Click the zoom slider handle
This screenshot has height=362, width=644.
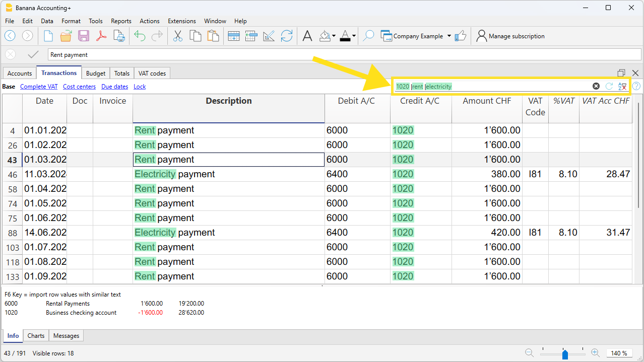(565, 354)
